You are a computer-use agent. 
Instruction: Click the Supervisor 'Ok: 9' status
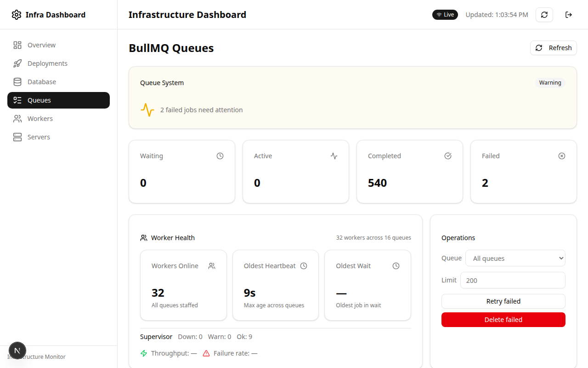244,337
